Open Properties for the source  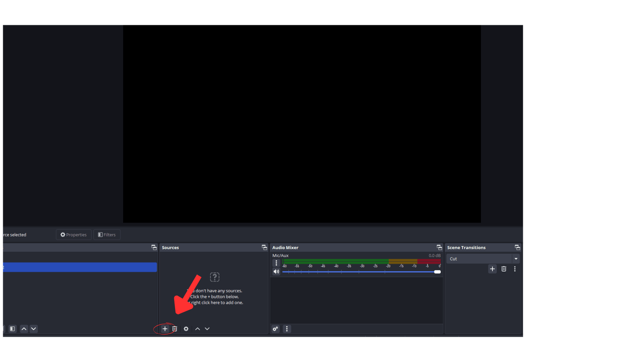coord(73,234)
